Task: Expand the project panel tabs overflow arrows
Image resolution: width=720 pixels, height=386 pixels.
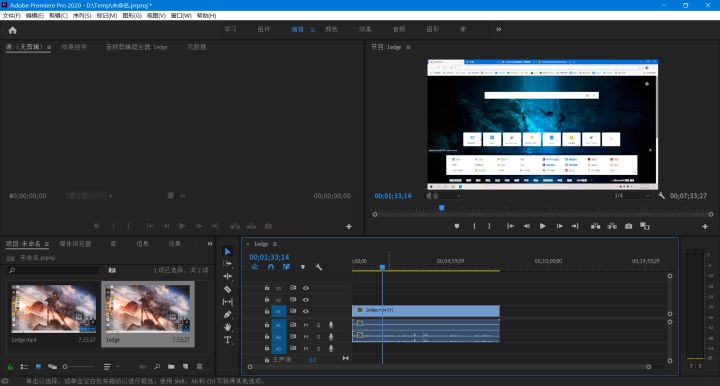Action: 210,244
